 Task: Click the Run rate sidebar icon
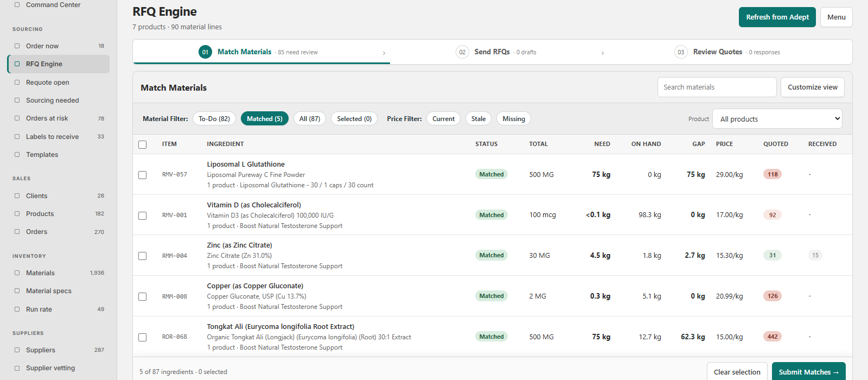tap(17, 309)
